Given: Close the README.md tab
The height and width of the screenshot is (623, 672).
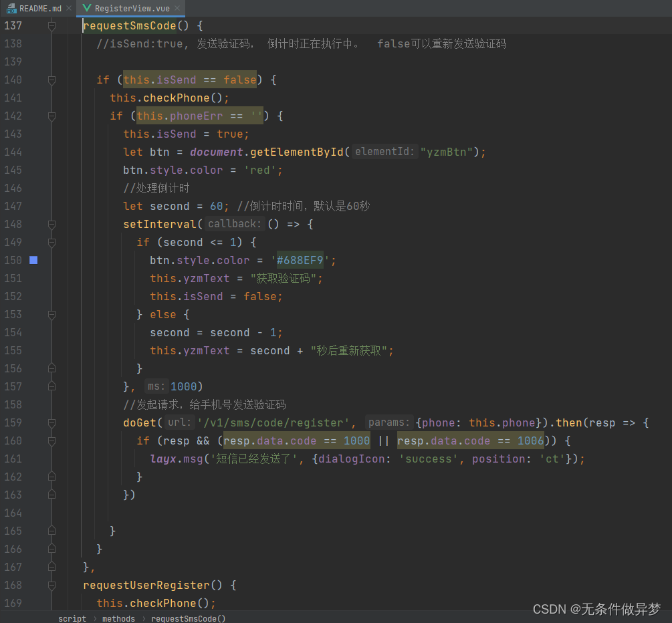Looking at the screenshot, I should click(x=69, y=8).
